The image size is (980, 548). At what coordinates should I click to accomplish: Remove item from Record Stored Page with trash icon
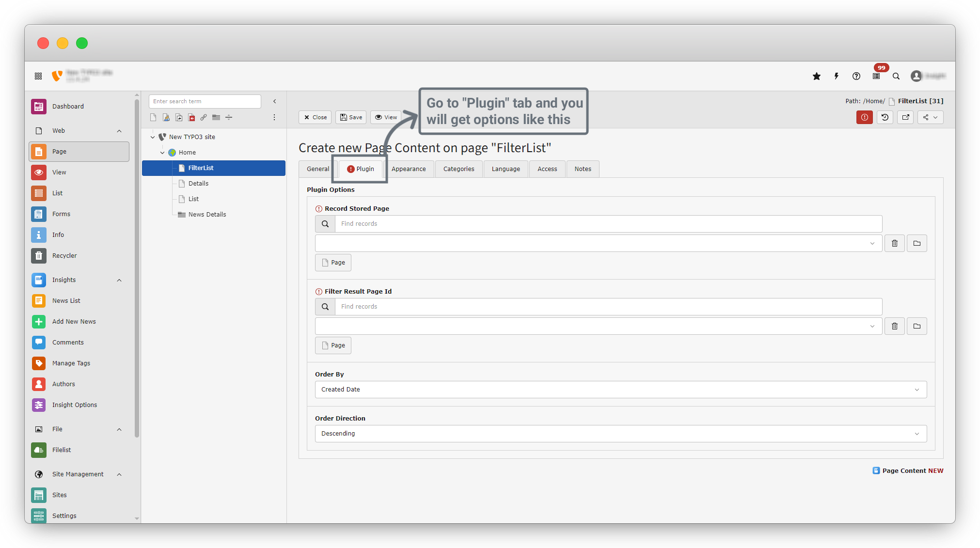click(x=895, y=243)
